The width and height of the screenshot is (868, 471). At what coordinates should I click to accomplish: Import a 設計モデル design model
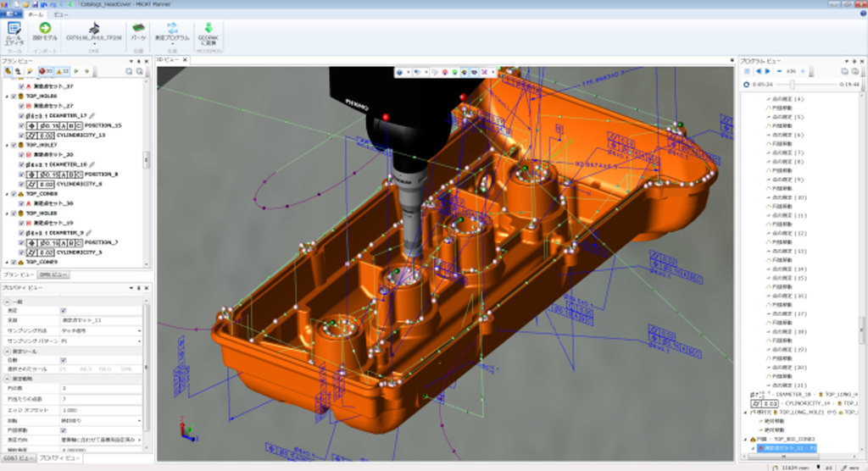pyautogui.click(x=45, y=32)
